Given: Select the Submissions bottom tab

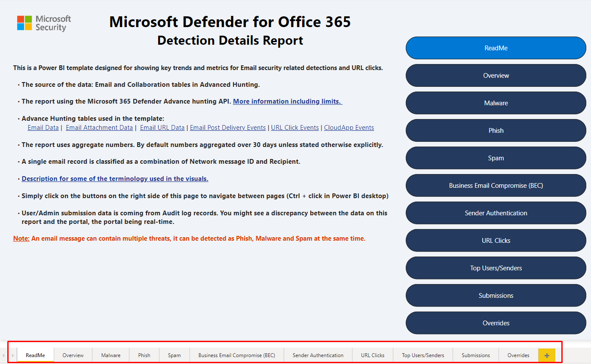Looking at the screenshot, I should [475, 355].
